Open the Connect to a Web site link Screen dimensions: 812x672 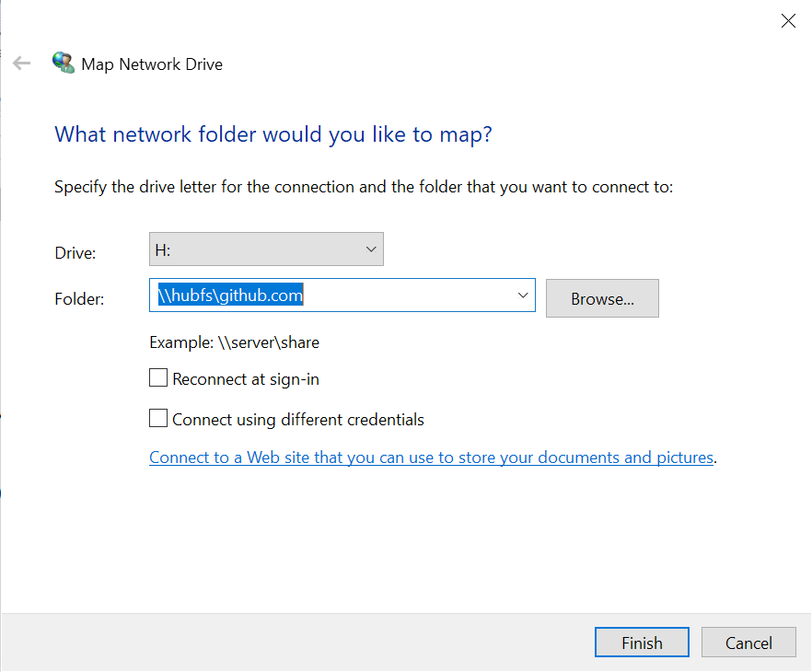431,458
